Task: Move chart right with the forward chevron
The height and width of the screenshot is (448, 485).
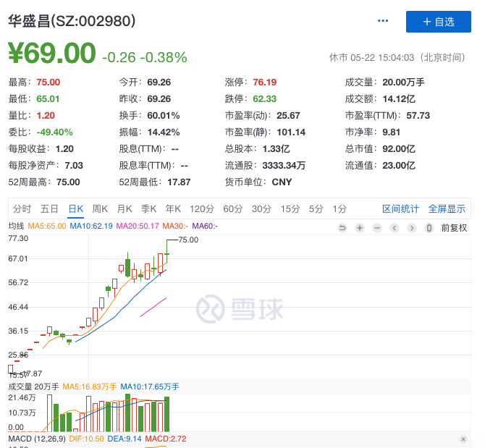Action: point(411,228)
